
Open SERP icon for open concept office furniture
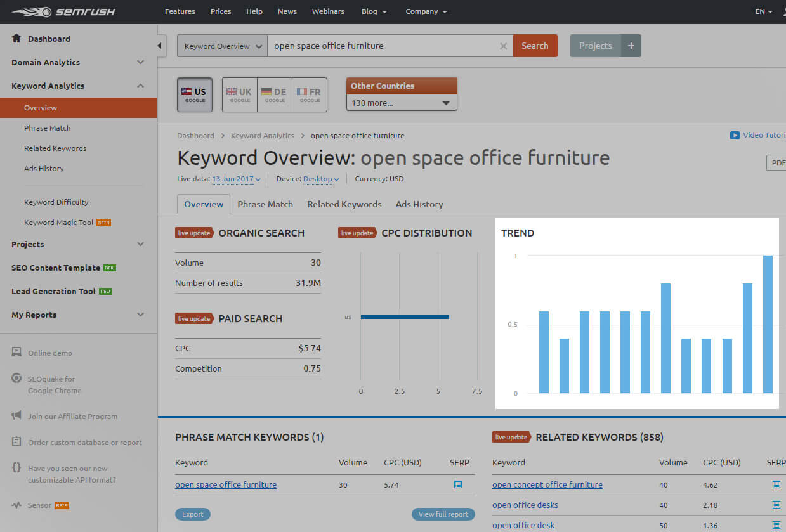776,484
